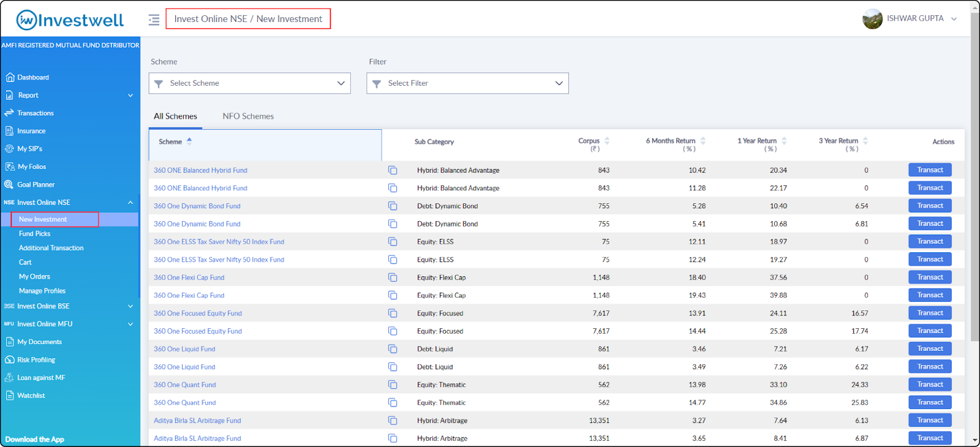
Task: Sort by 6 Months Return column
Action: pyautogui.click(x=703, y=141)
